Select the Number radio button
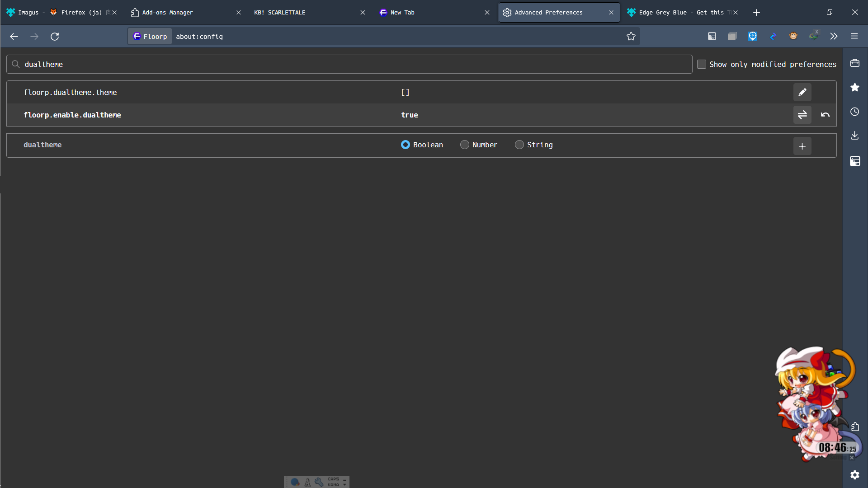Screen dimensions: 868x488 pyautogui.click(x=464, y=145)
